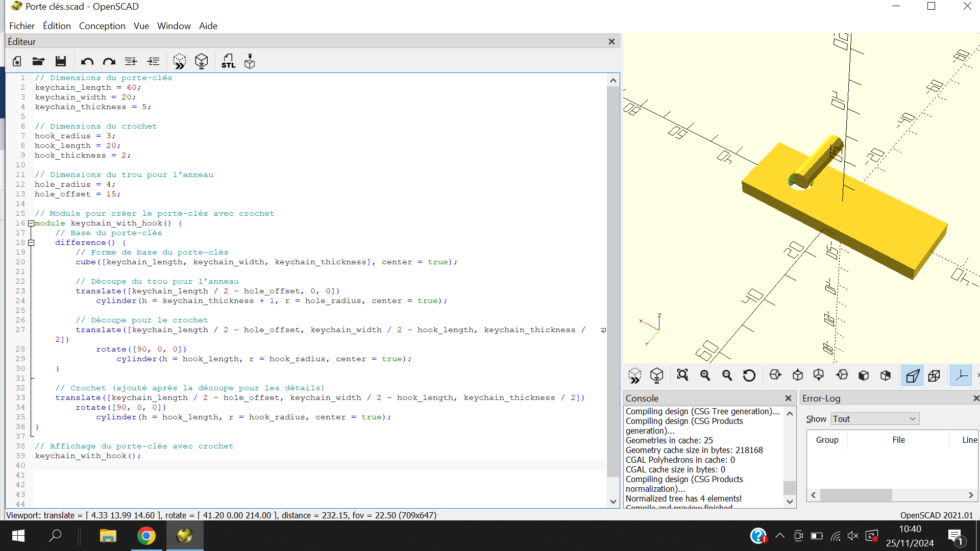Collapse the module keychain_with_hook fold marker

[x=31, y=223]
